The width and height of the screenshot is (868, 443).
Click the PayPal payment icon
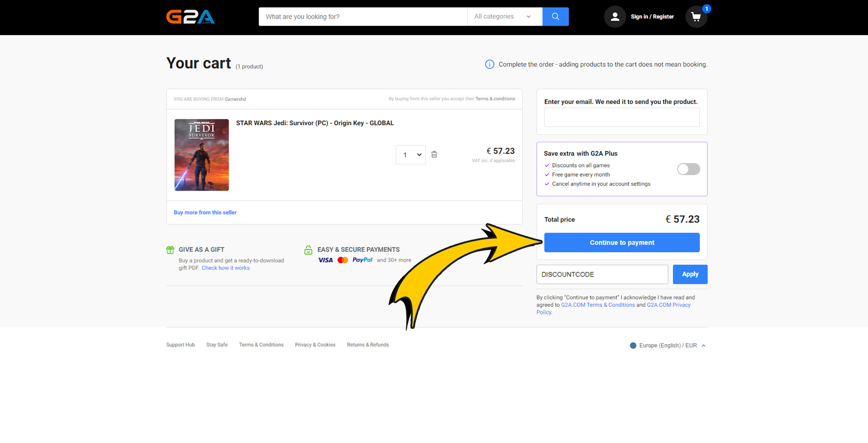tap(362, 260)
